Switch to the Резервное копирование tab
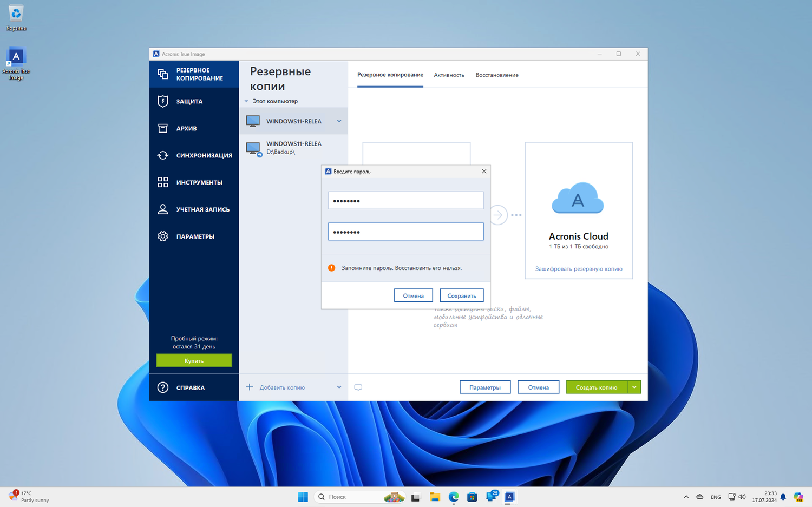812x507 pixels. click(x=390, y=75)
